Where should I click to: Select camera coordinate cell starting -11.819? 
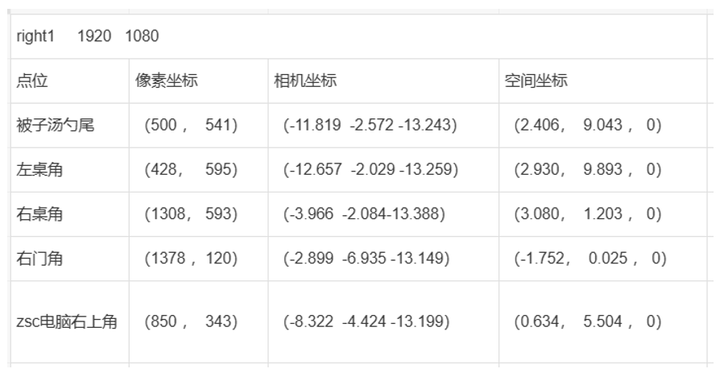coord(383,125)
